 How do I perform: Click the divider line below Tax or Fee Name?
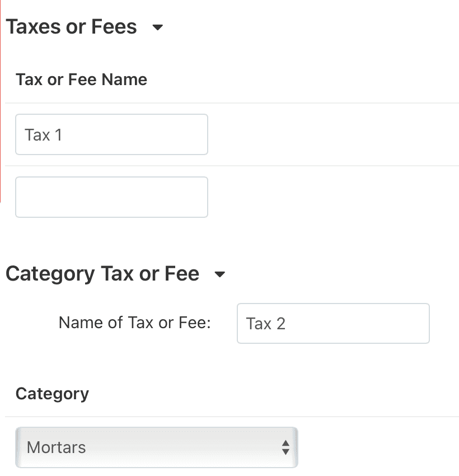pos(232,103)
